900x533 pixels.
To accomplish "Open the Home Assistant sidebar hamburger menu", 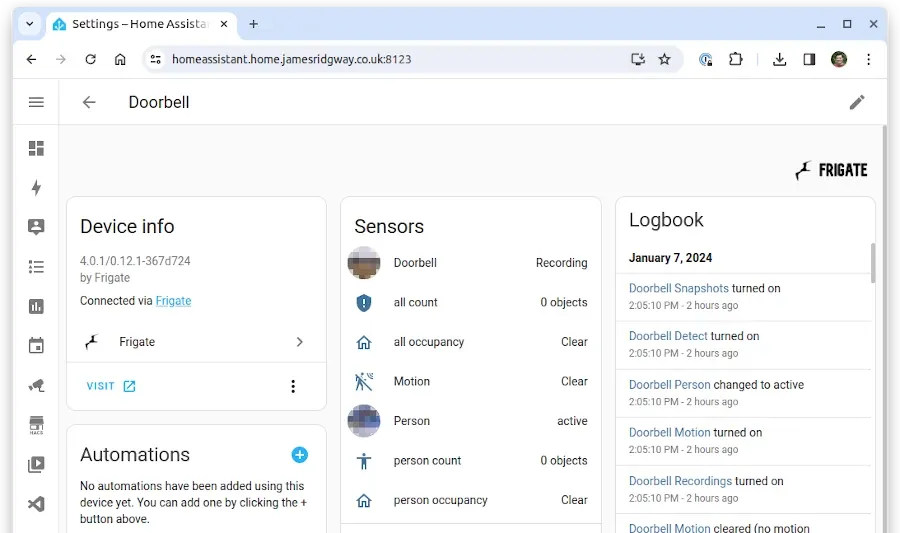I will tap(36, 102).
